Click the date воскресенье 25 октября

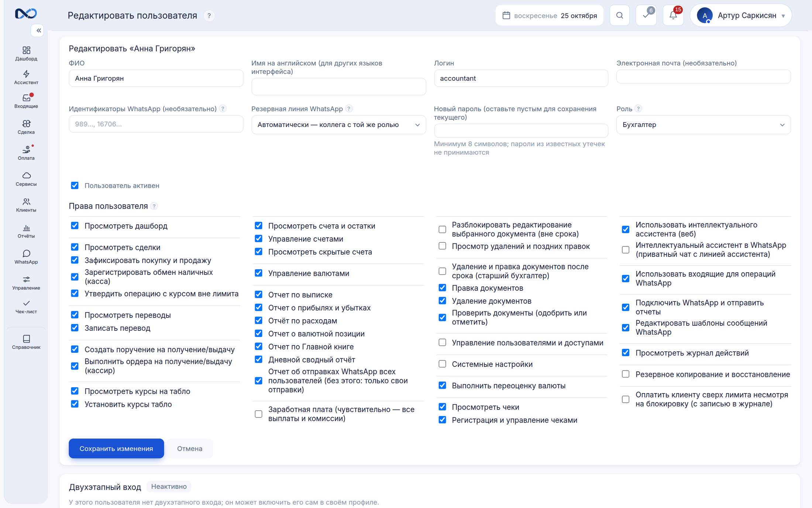pyautogui.click(x=550, y=16)
